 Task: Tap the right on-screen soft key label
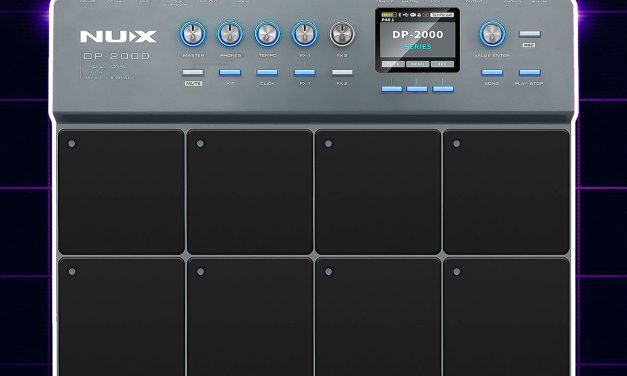(x=442, y=64)
